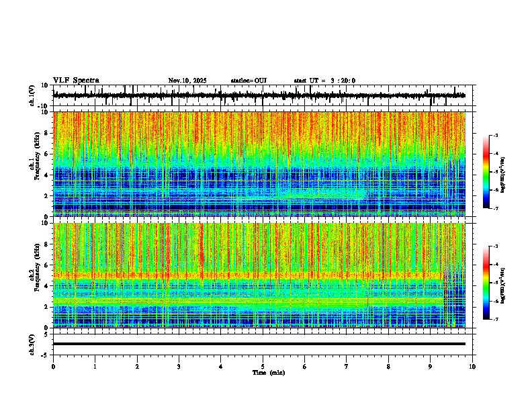The image size is (532, 411).
Task: Click the ch.1 waveform trace at the top
Action: click(259, 95)
